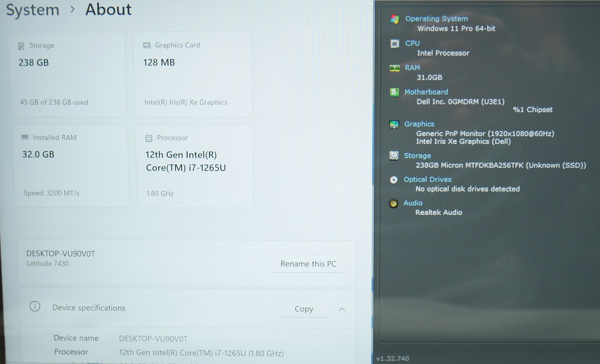
Task: Click the RAM stick icon in Speccy
Action: [394, 68]
